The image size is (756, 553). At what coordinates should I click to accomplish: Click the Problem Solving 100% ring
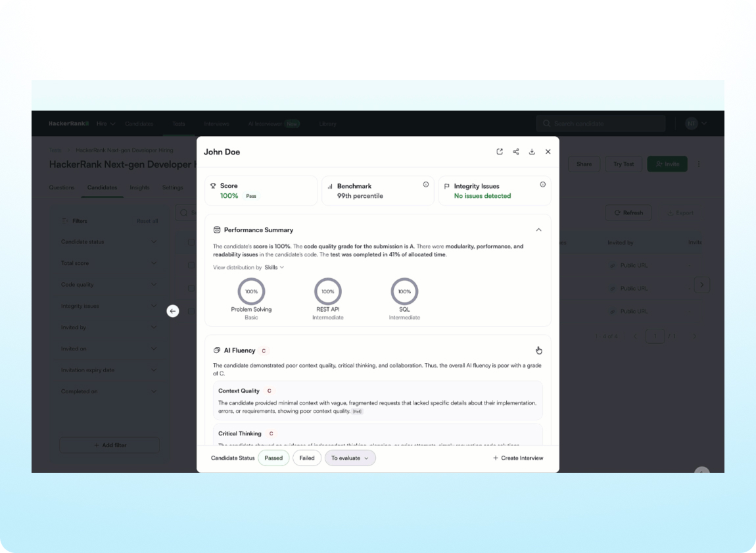(x=251, y=291)
